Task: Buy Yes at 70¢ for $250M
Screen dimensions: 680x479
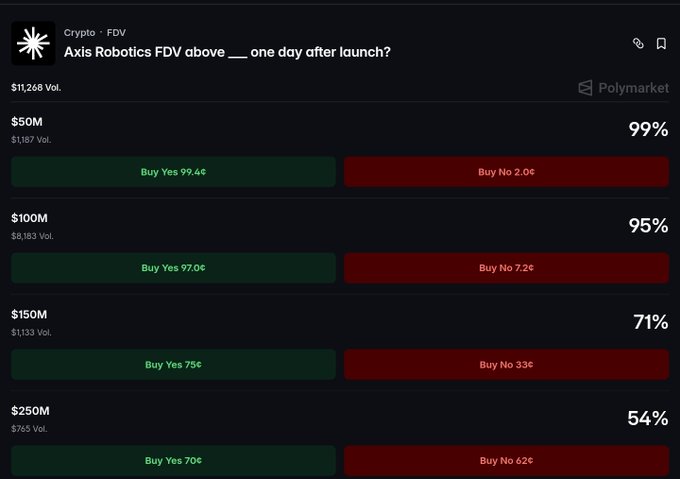Action: 173,460
